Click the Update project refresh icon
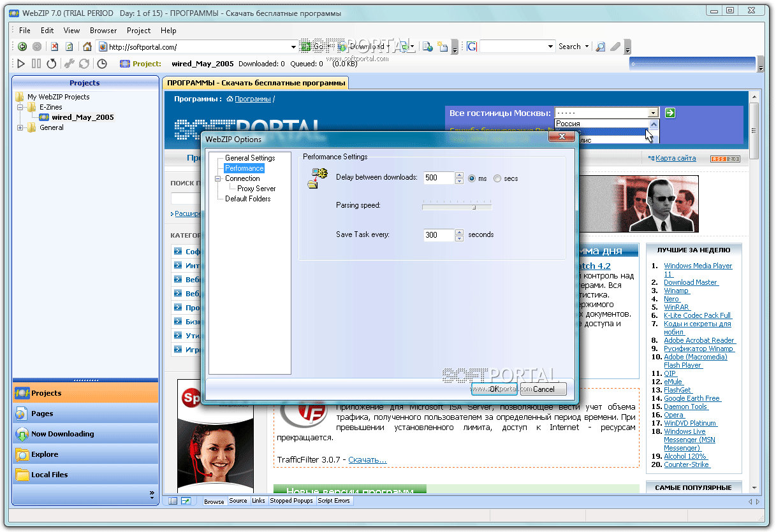Screen dimensions: 776x532 [84, 64]
